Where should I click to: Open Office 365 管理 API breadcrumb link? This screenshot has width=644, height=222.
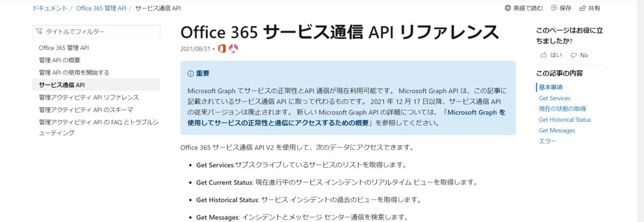point(100,8)
